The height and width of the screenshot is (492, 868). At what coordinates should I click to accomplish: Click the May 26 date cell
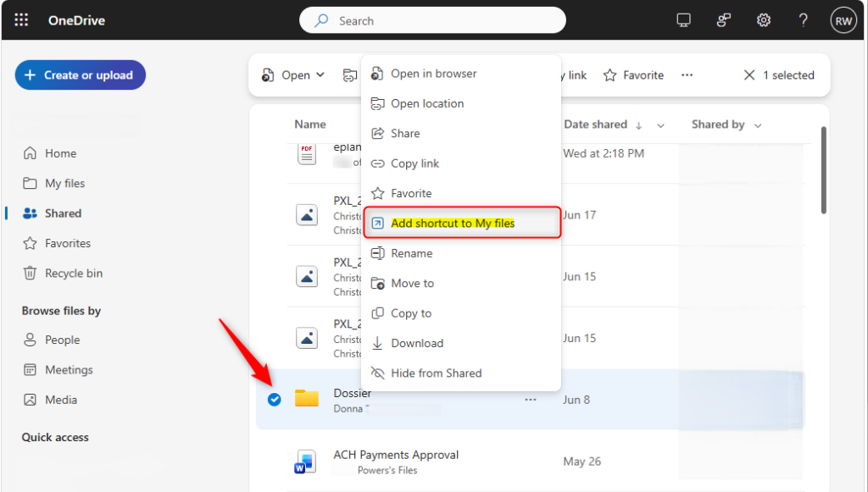pos(581,461)
